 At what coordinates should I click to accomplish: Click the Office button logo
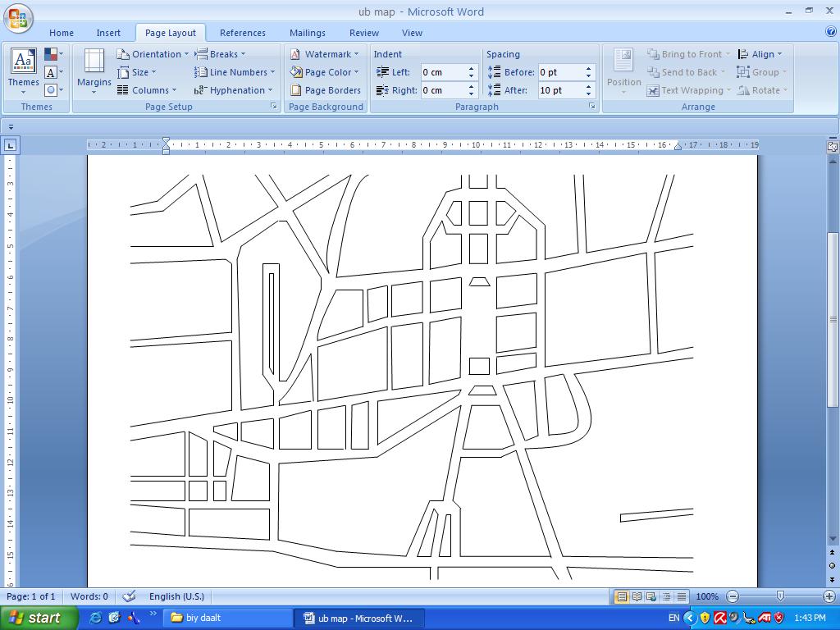(18, 17)
